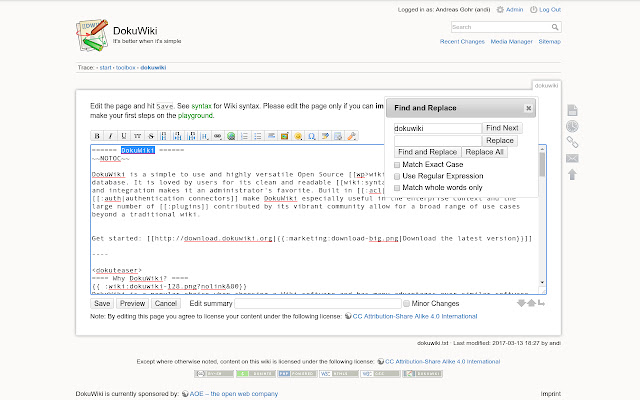Tick Match whole words only
This screenshot has width=640, height=400.
point(397,188)
